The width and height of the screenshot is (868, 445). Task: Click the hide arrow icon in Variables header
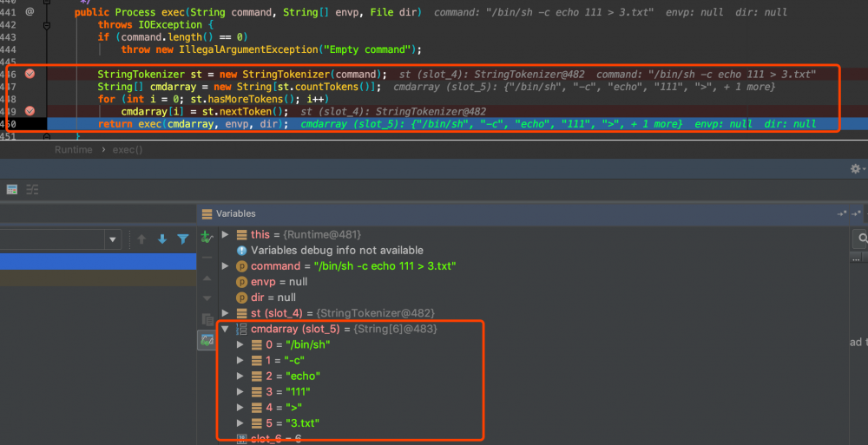coord(841,213)
